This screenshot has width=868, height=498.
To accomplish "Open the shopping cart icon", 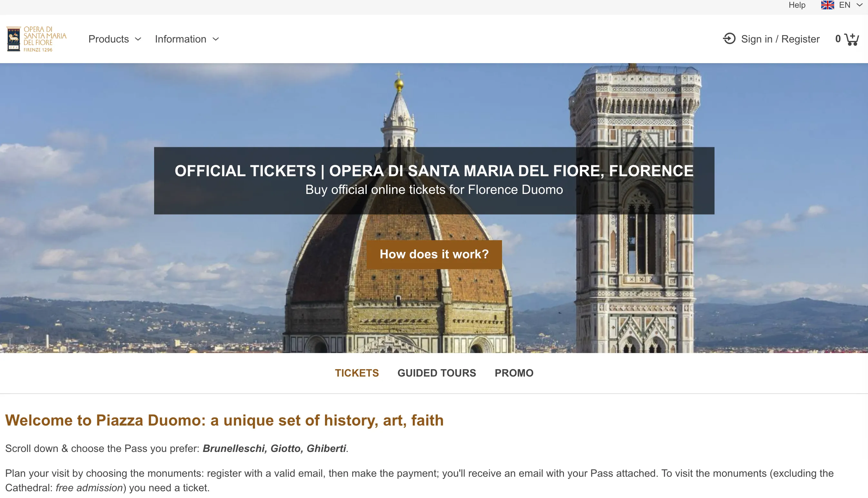I will click(852, 39).
